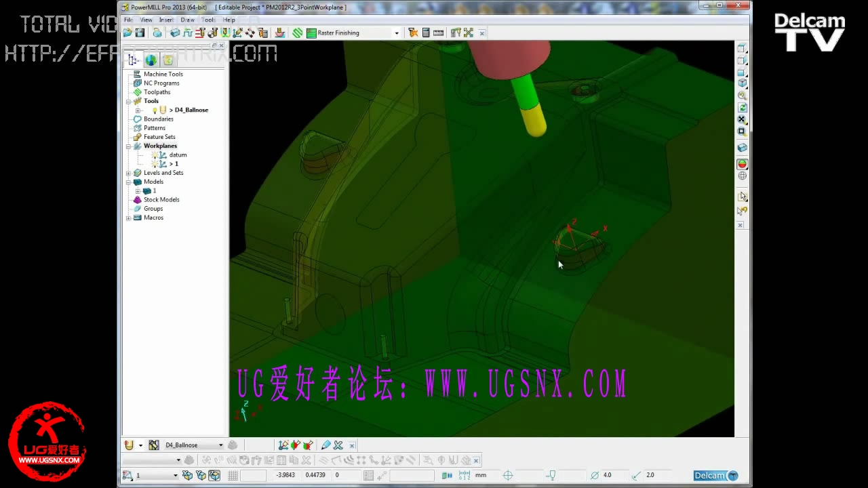Collapse the Workplanes tree node
This screenshot has height=488, width=868.
(x=129, y=146)
